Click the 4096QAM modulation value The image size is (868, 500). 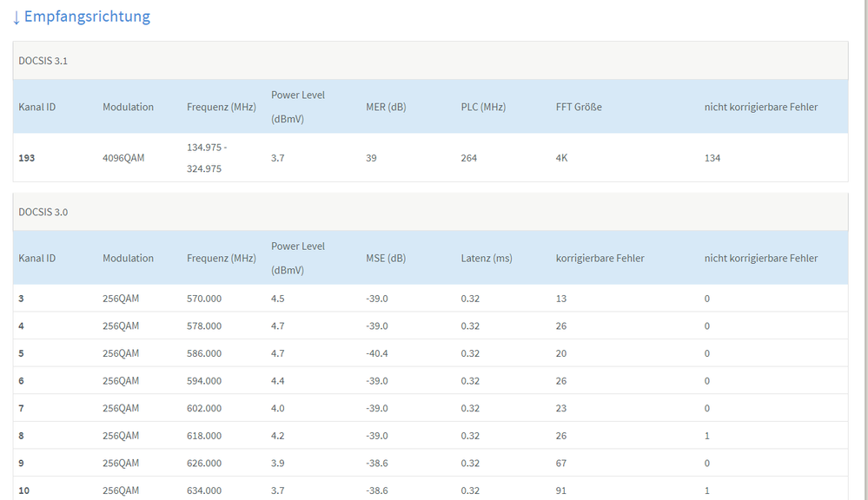tap(123, 158)
